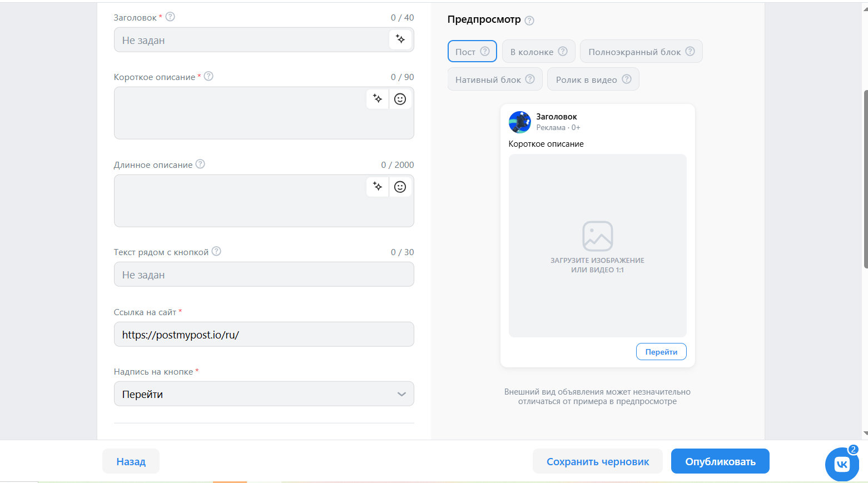This screenshot has height=483, width=868.
Task: Open help icon next to Короткое описание label
Action: 209,76
